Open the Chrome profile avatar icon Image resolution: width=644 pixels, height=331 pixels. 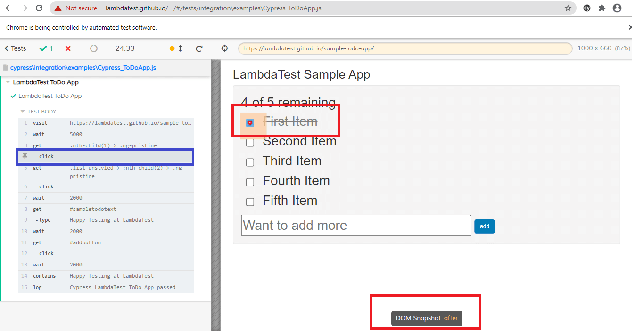point(617,8)
